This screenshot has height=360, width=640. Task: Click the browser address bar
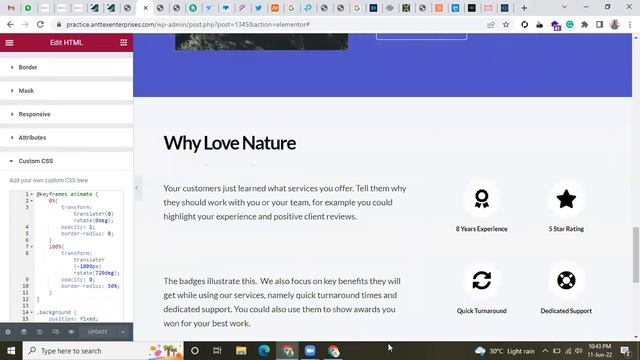coord(269,24)
